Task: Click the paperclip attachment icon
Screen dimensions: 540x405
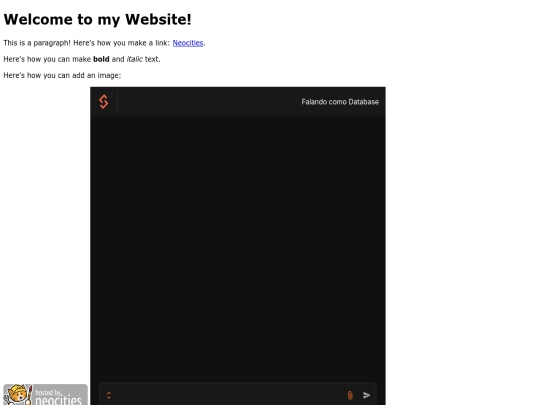Action: click(x=350, y=395)
